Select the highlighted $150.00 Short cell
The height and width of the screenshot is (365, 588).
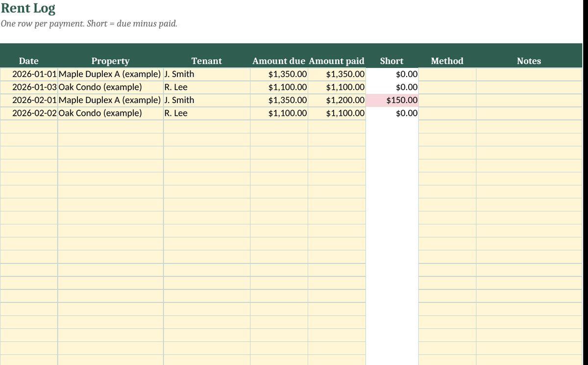pyautogui.click(x=392, y=100)
